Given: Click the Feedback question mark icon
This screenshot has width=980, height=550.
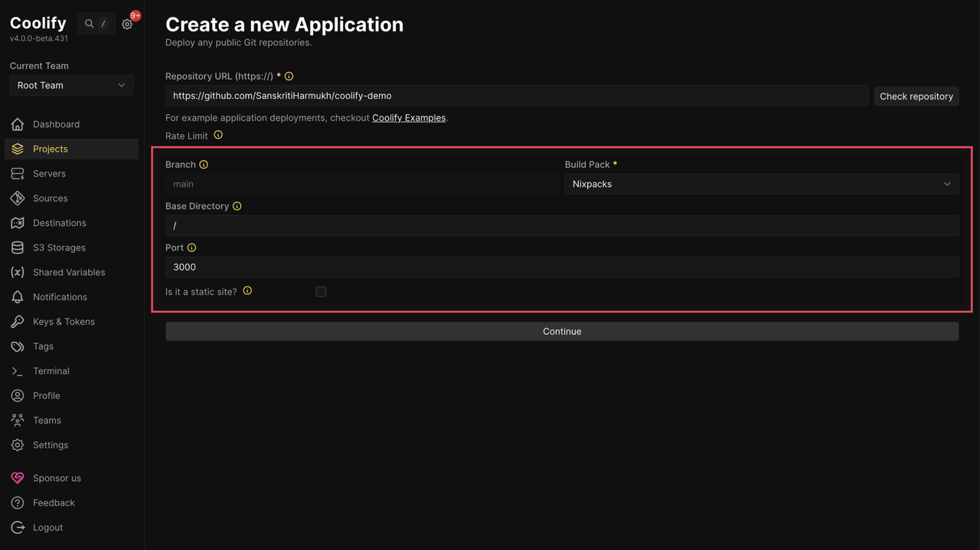Looking at the screenshot, I should point(18,503).
